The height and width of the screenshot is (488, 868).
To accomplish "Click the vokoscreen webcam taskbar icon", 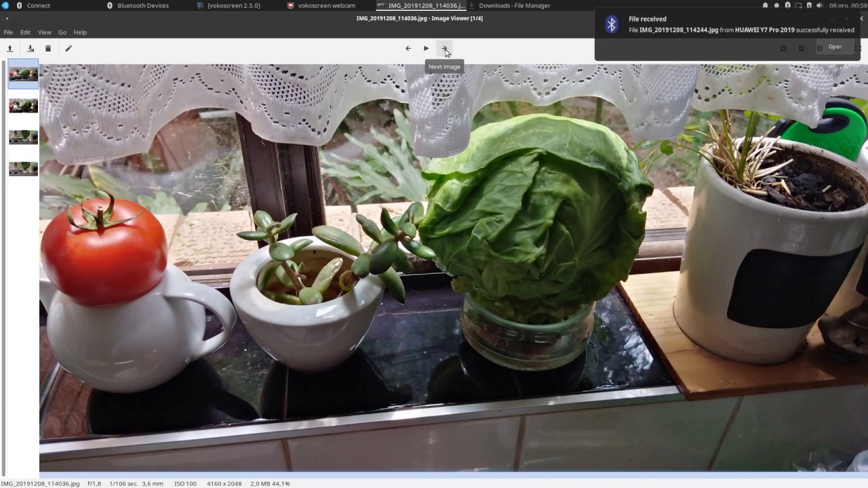I will (290, 5).
